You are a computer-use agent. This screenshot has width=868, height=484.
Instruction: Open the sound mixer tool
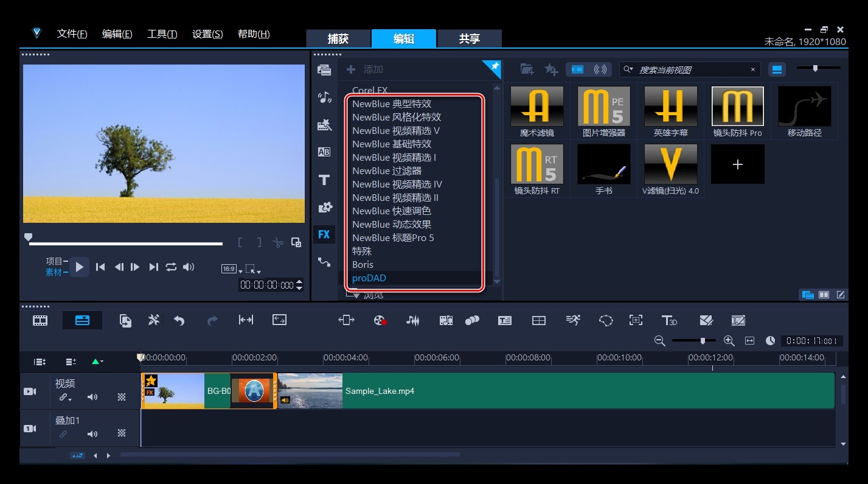pyautogui.click(x=413, y=320)
